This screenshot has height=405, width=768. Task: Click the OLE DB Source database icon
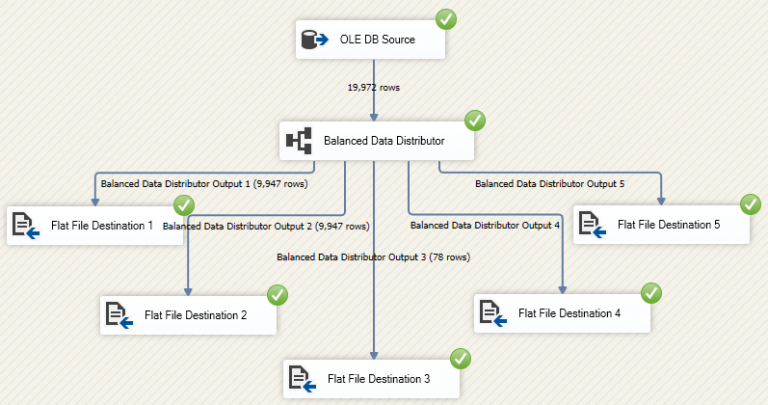314,39
